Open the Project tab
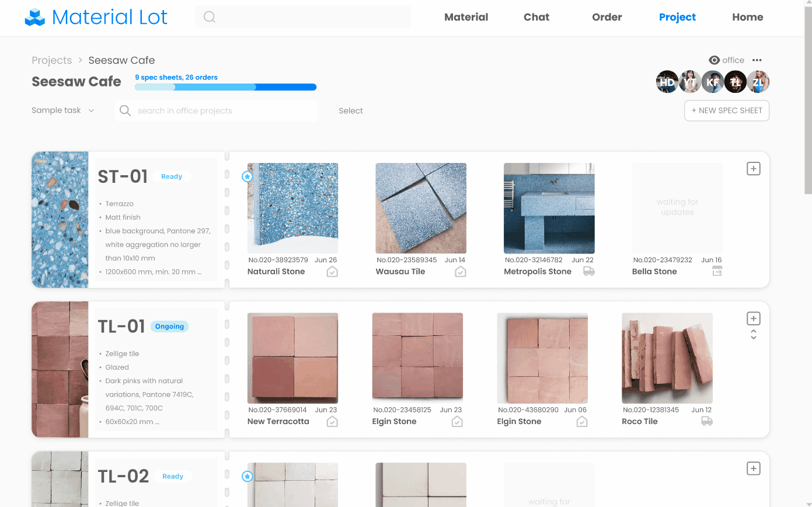Screen dimensions: 812x507 tap(677, 18)
